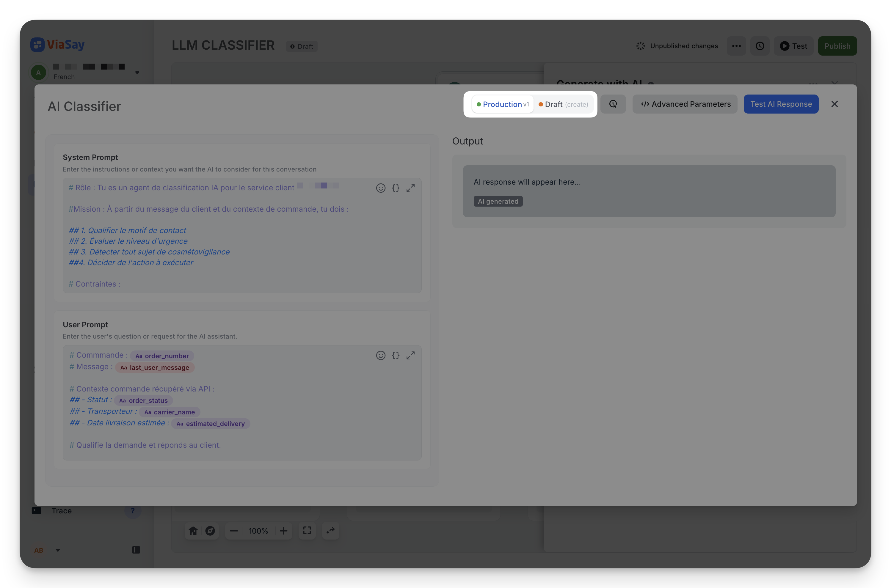Click the ViaSay logo

coord(57,45)
